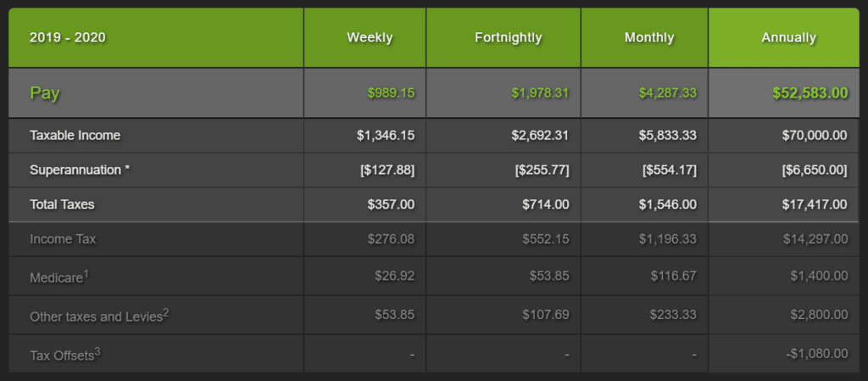Click the Tax Offsets footnote 3 label
This screenshot has height=381, width=868.
click(65, 355)
